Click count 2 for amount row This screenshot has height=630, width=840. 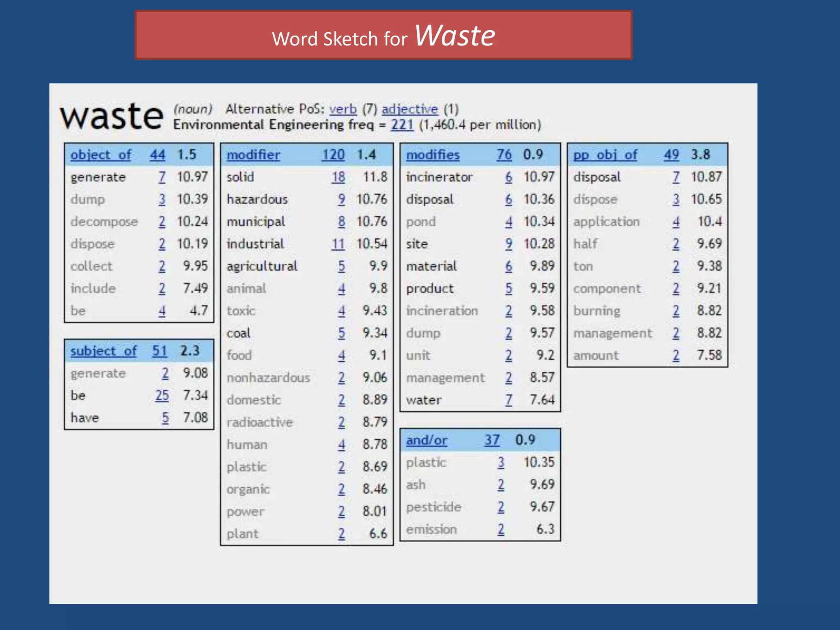(676, 355)
